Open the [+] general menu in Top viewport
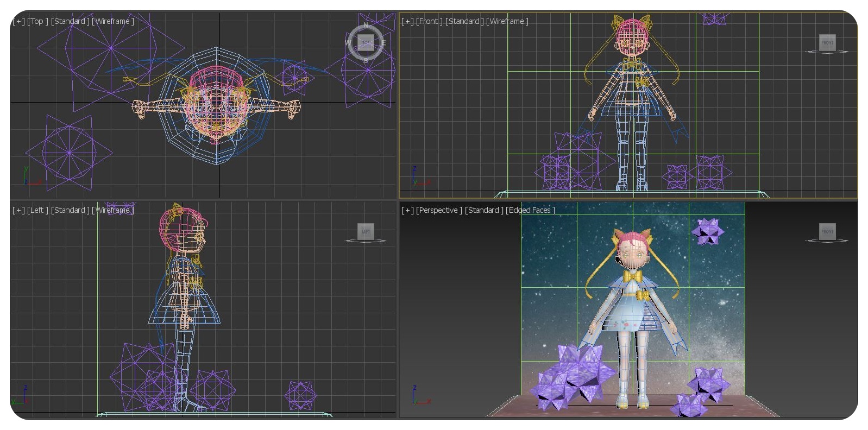The height and width of the screenshot is (430, 868). (19, 21)
